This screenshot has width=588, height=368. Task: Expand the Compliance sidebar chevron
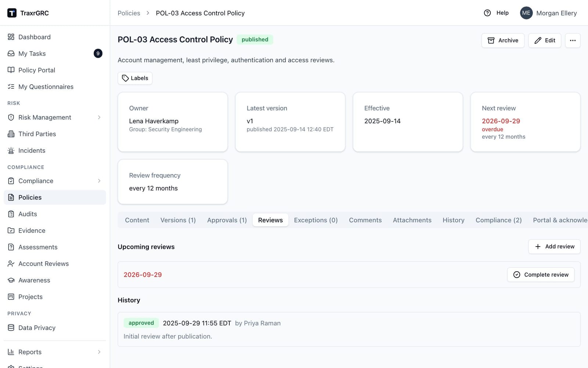99,181
